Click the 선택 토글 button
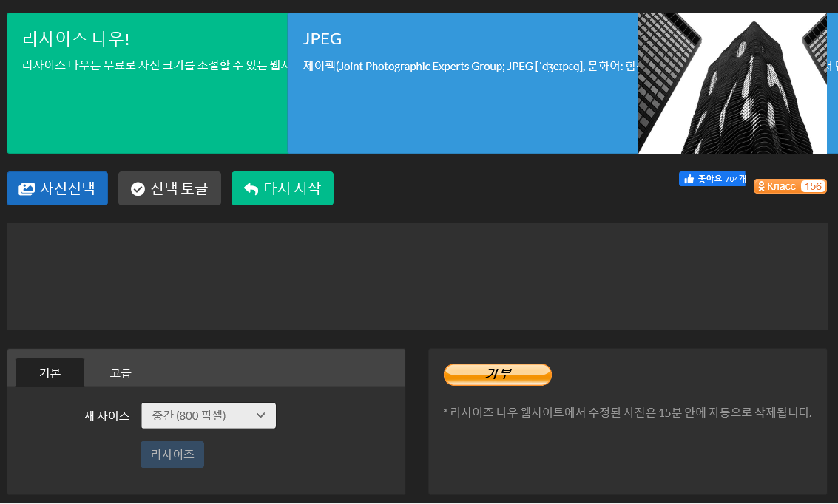The image size is (838, 504). coord(169,188)
